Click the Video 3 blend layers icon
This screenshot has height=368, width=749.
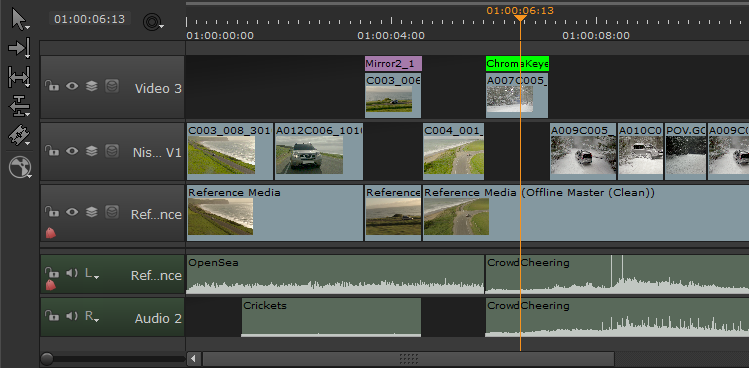pyautogui.click(x=91, y=86)
